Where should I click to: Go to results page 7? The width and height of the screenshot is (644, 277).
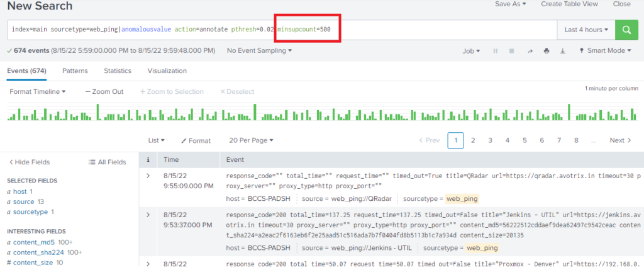click(559, 140)
